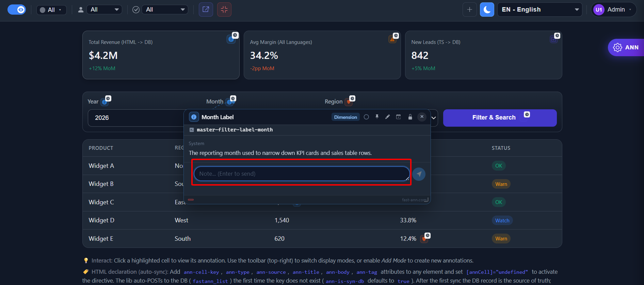
Task: Open the gray dot All type filter
Action: [x=51, y=10]
